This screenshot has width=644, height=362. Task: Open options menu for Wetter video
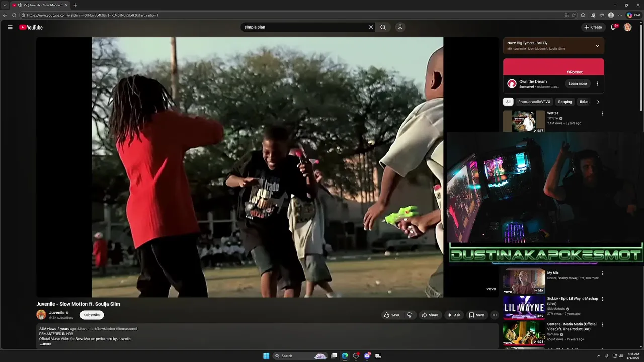(x=602, y=114)
